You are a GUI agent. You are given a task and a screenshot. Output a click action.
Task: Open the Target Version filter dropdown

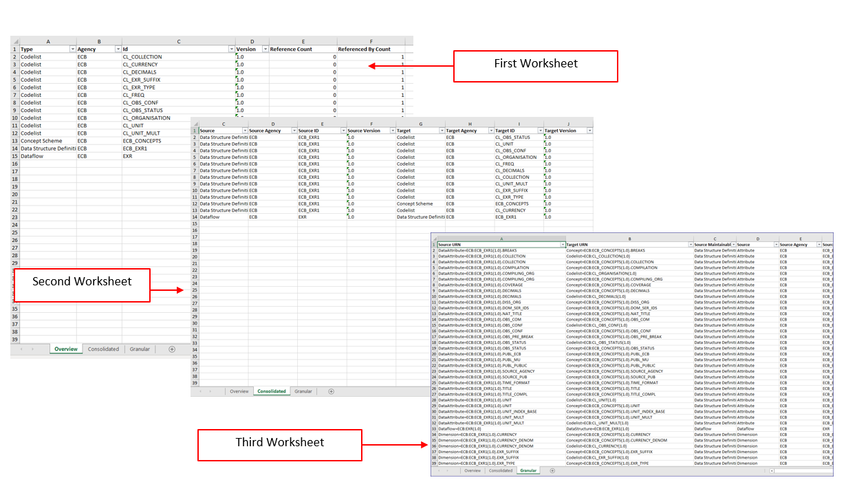(589, 131)
